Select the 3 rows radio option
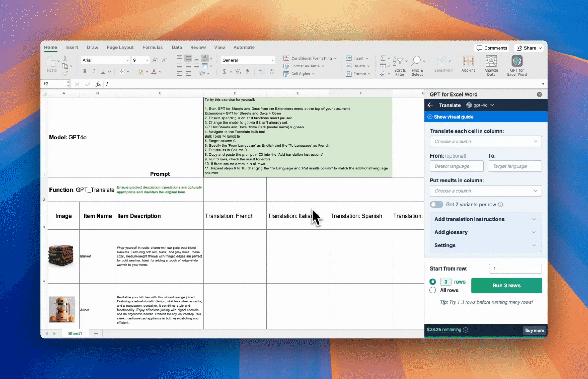Image resolution: width=588 pixels, height=379 pixels. 433,282
